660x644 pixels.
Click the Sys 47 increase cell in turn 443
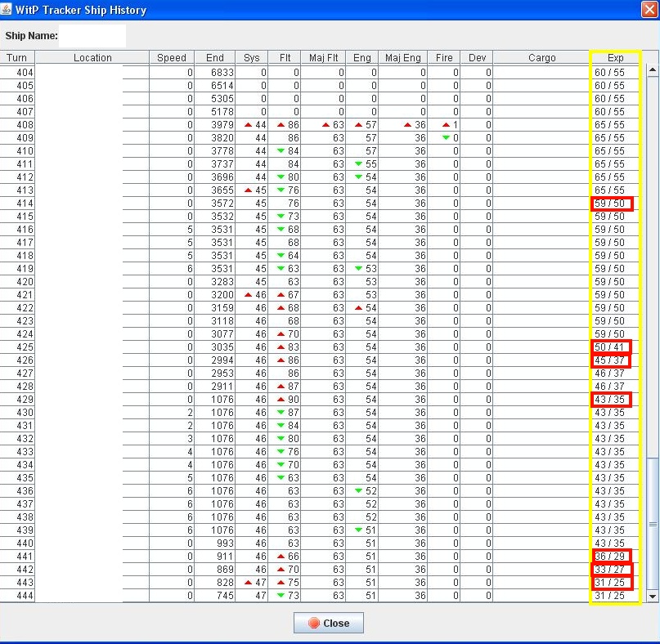pyautogui.click(x=251, y=582)
